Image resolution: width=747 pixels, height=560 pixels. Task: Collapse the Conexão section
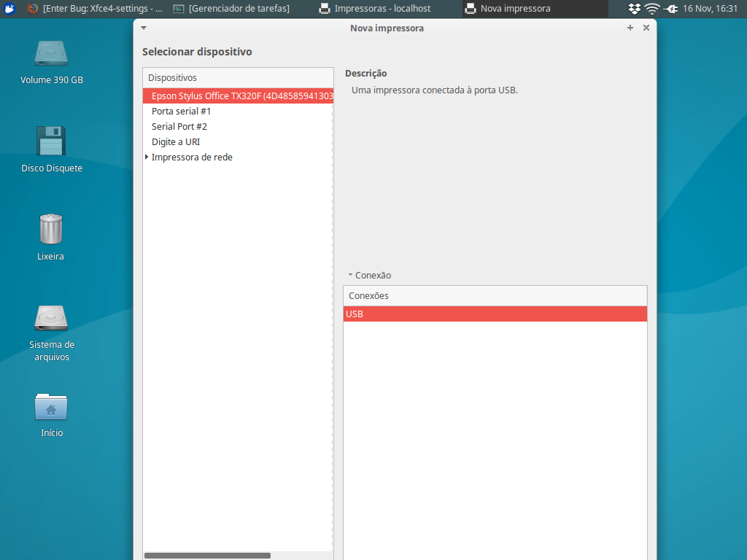click(350, 276)
